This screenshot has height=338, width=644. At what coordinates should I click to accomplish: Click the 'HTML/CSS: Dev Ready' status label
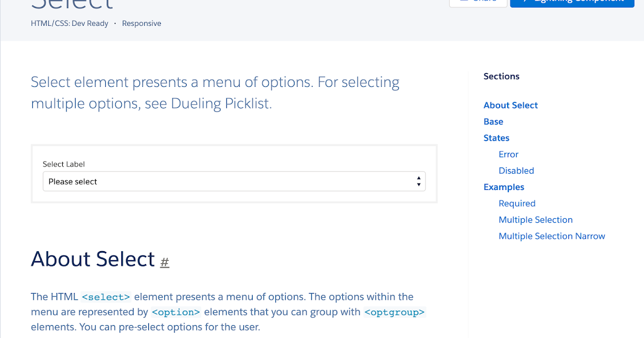[x=70, y=23]
